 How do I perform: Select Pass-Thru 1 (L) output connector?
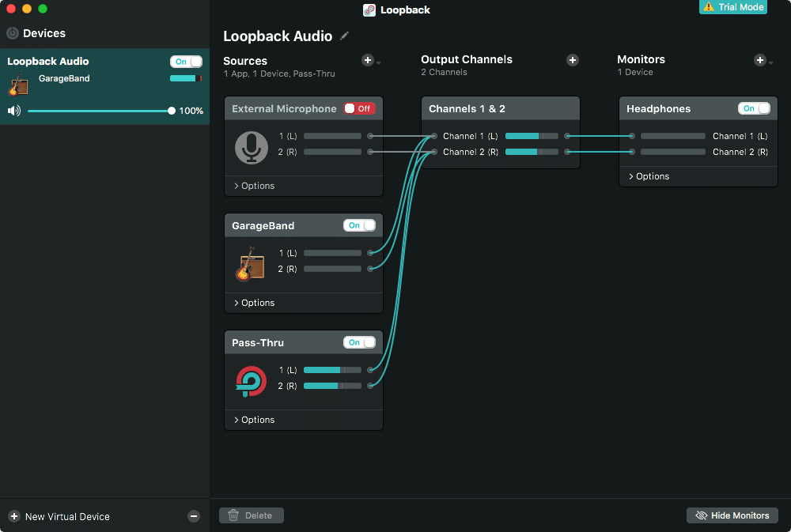point(370,370)
